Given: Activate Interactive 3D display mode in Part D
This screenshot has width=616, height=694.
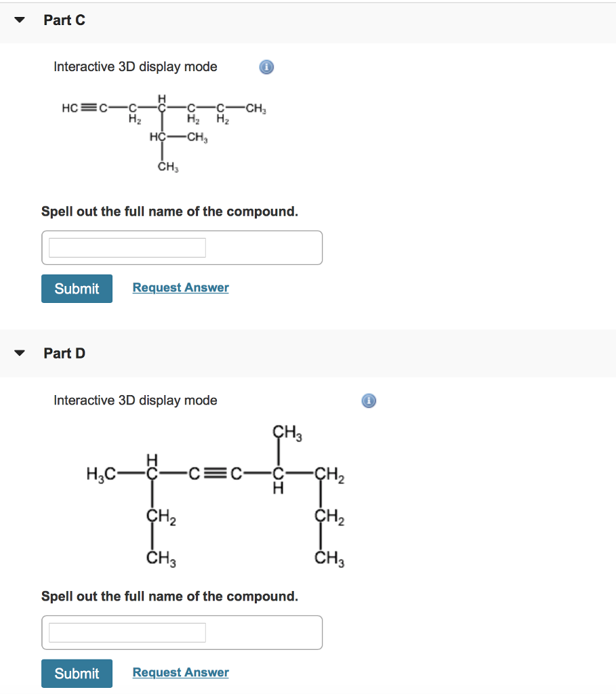Looking at the screenshot, I should [135, 400].
